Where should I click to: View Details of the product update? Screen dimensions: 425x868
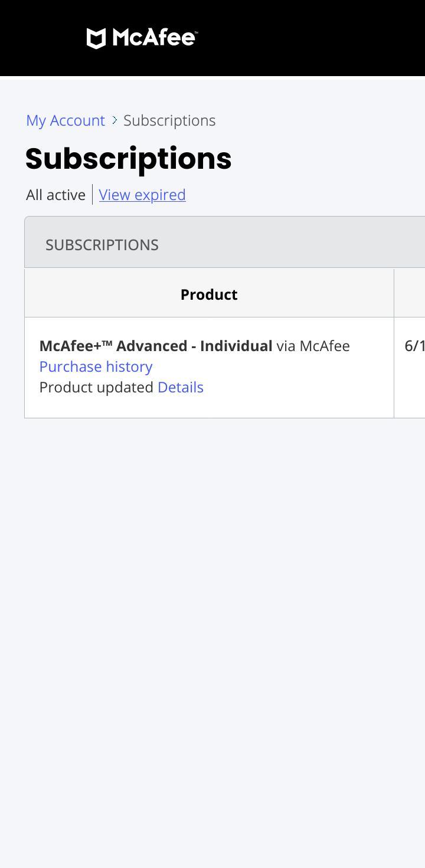pos(180,387)
